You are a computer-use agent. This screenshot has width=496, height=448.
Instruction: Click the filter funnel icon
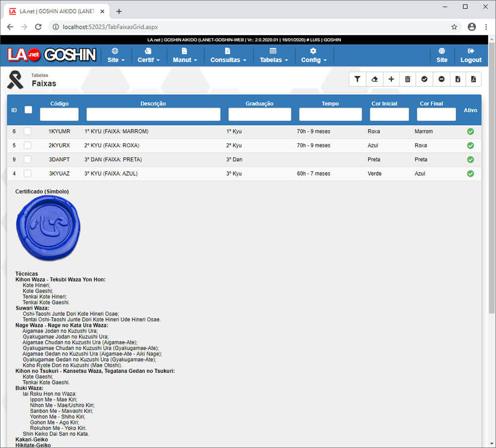(x=358, y=79)
